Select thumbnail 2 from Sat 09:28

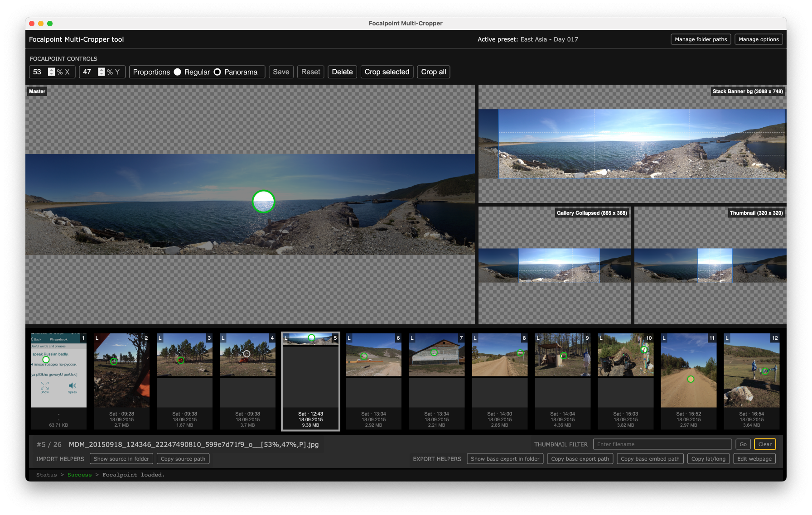pyautogui.click(x=121, y=381)
